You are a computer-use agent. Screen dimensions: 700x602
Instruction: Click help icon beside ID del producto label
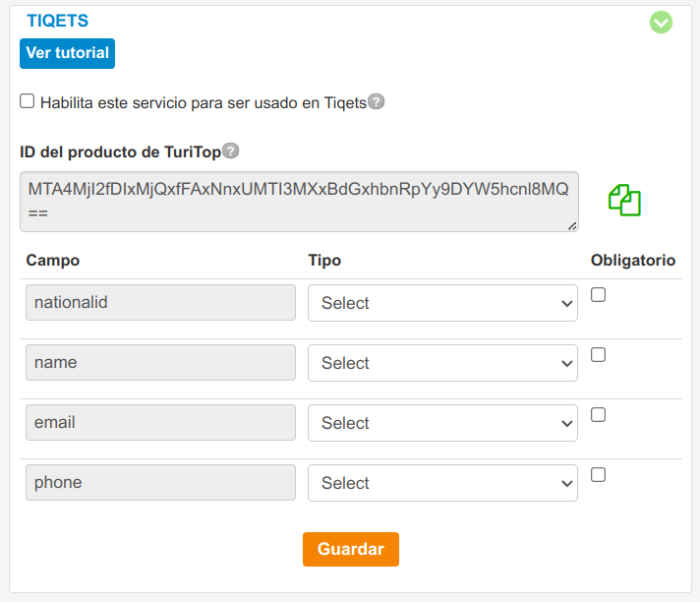click(x=230, y=150)
